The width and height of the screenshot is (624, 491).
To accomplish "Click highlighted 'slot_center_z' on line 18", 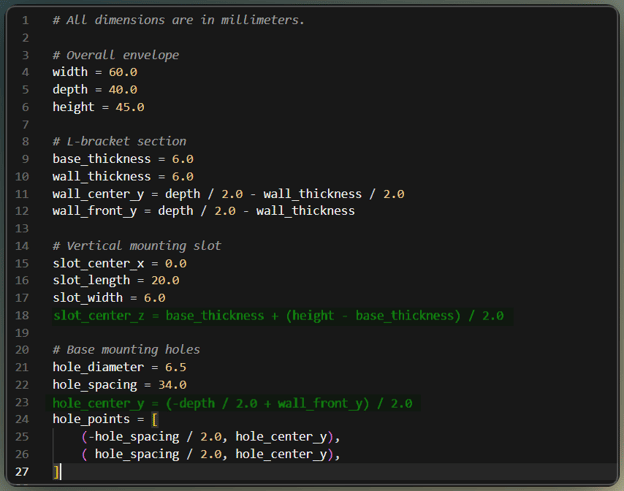I will click(x=98, y=316).
